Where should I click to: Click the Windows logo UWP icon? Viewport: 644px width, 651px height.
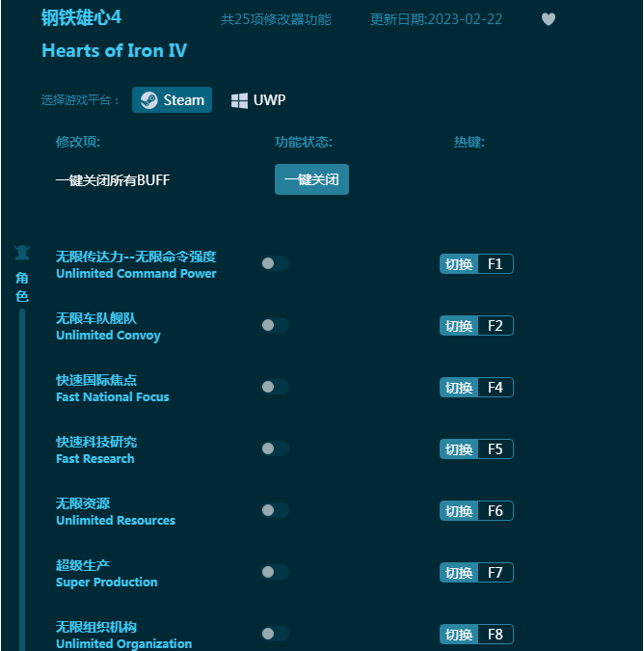239,100
